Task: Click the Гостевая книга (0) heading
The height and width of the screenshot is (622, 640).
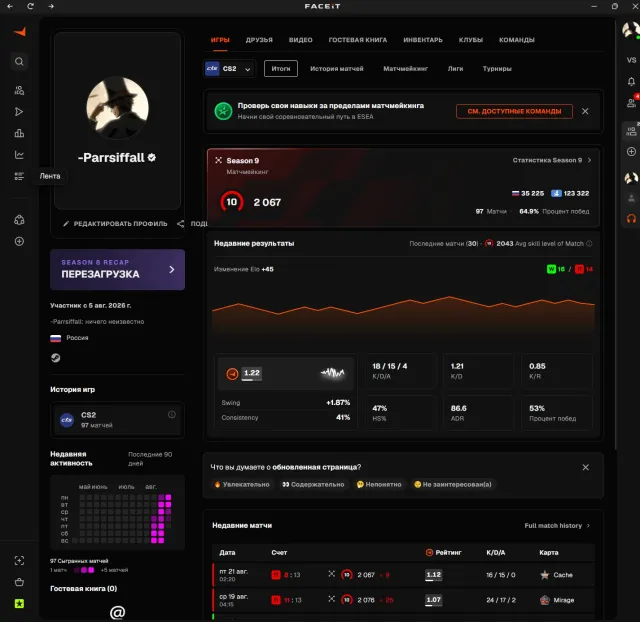Action: coord(84,589)
